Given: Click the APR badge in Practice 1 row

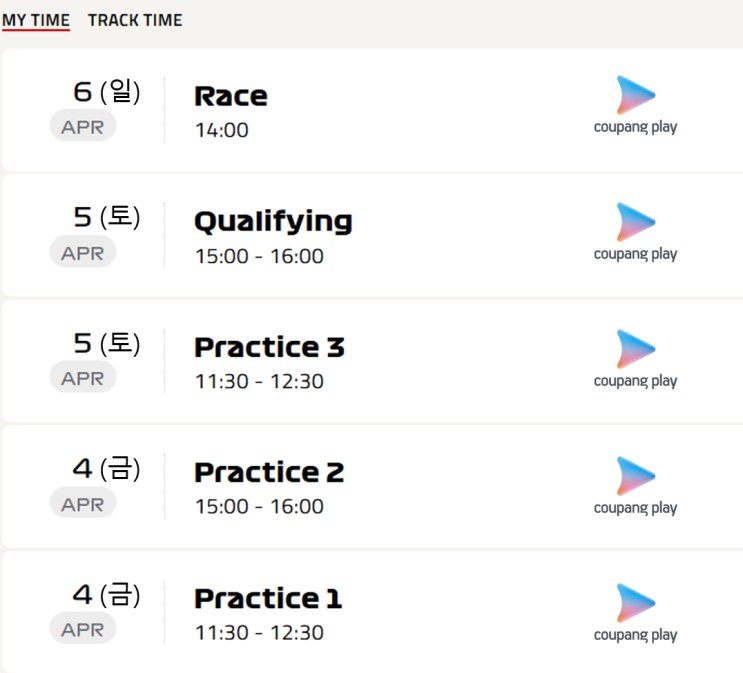Looking at the screenshot, I should 83,629.
